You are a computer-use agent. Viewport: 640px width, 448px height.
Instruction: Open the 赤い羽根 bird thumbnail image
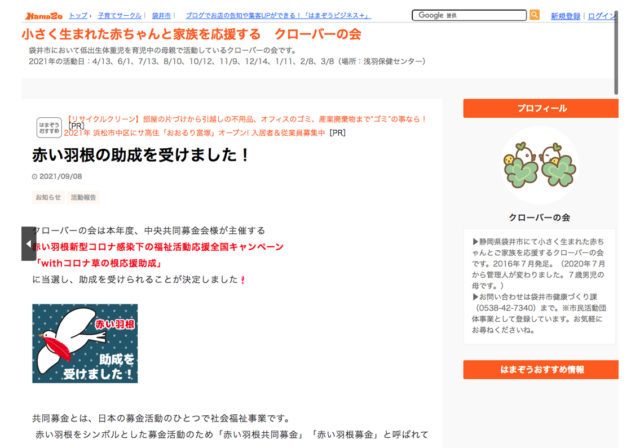[x=85, y=344]
